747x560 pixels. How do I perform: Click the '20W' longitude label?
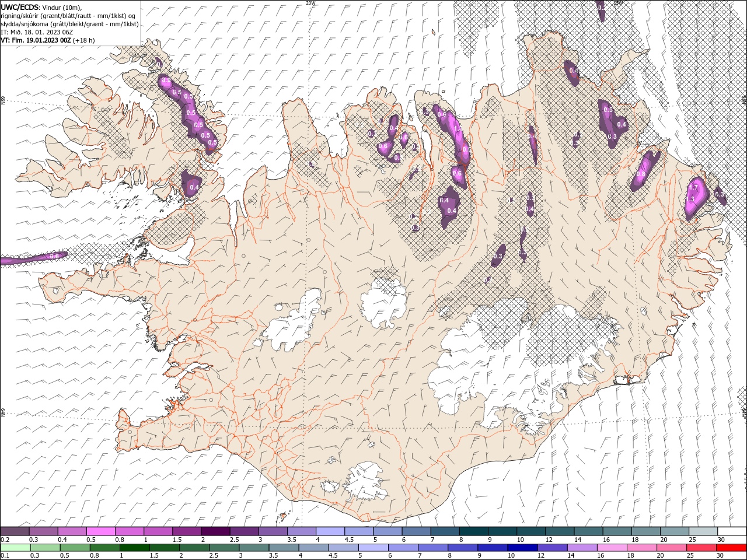click(310, 3)
